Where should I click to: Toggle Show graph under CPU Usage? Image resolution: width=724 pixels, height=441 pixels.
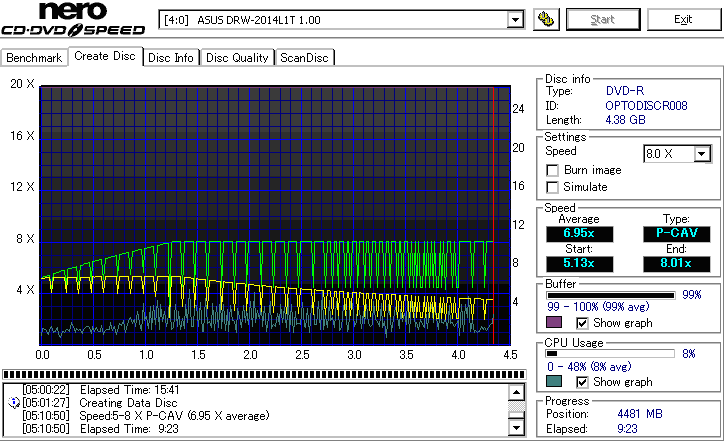tap(583, 381)
